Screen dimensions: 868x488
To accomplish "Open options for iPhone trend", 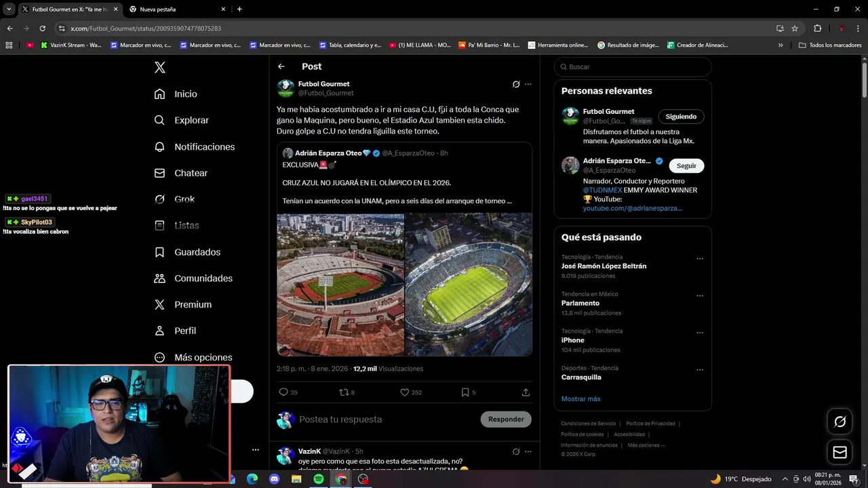I will click(700, 333).
